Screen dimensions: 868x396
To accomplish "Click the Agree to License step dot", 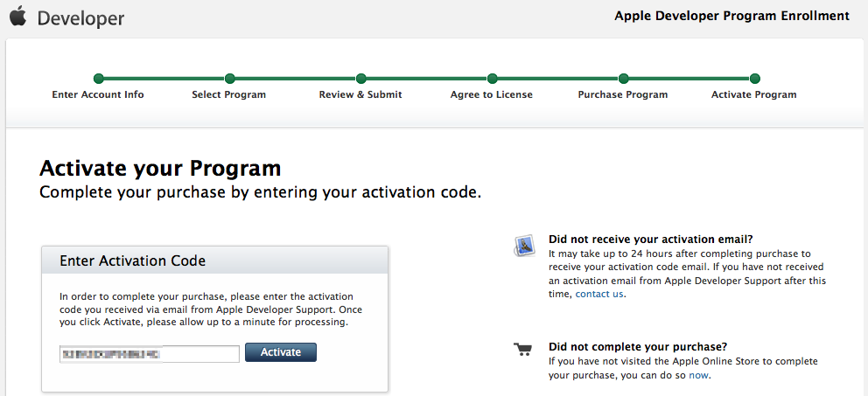I will pos(492,79).
